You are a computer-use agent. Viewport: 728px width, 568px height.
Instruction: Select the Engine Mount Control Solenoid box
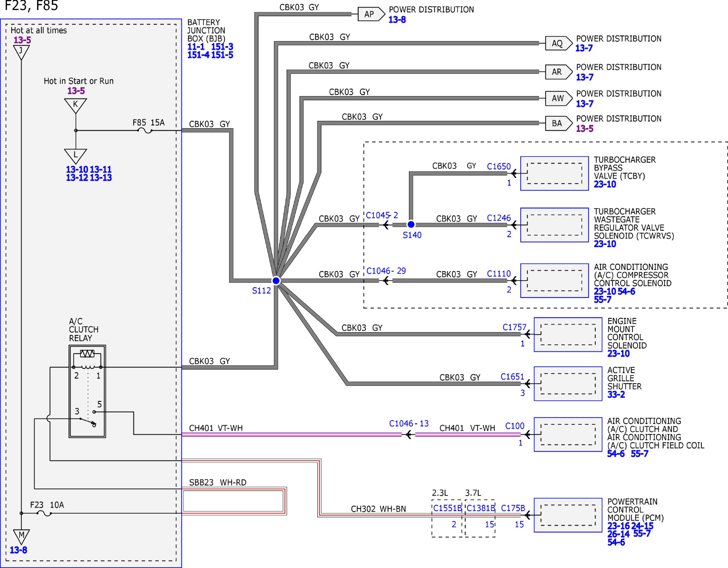coord(568,335)
